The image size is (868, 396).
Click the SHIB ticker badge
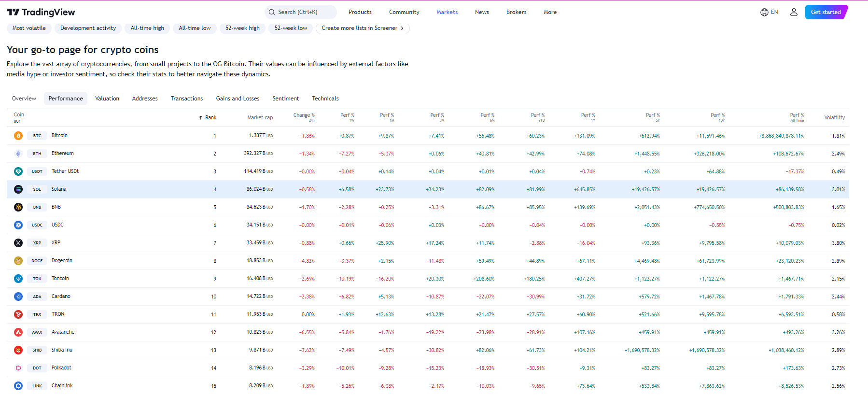37,350
